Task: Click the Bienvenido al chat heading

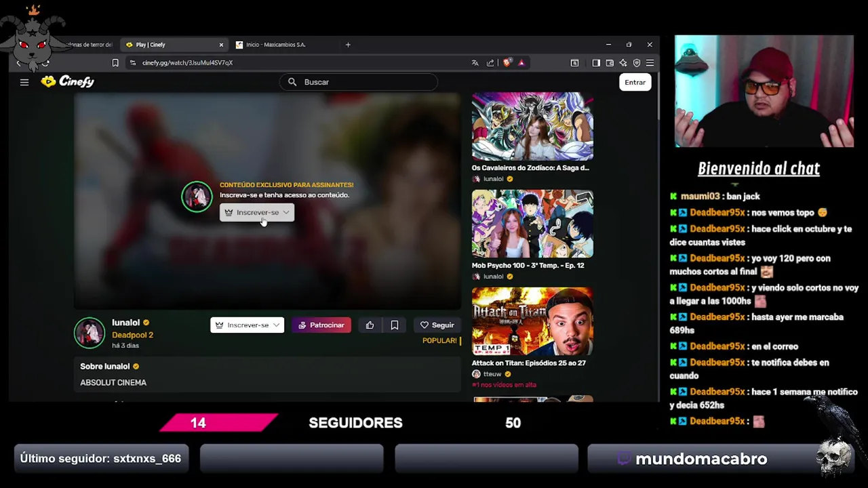Action: tap(758, 169)
